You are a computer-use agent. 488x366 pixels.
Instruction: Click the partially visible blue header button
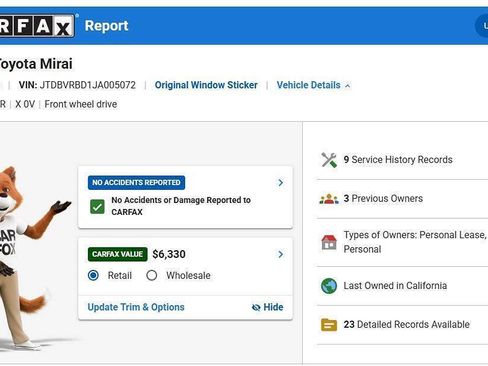coord(482,26)
